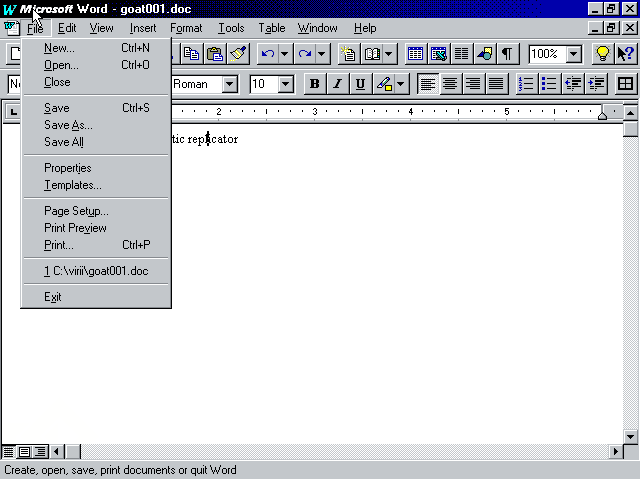This screenshot has width=640, height=480.
Task: Open Templates... from File menu
Action: pyautogui.click(x=96, y=185)
